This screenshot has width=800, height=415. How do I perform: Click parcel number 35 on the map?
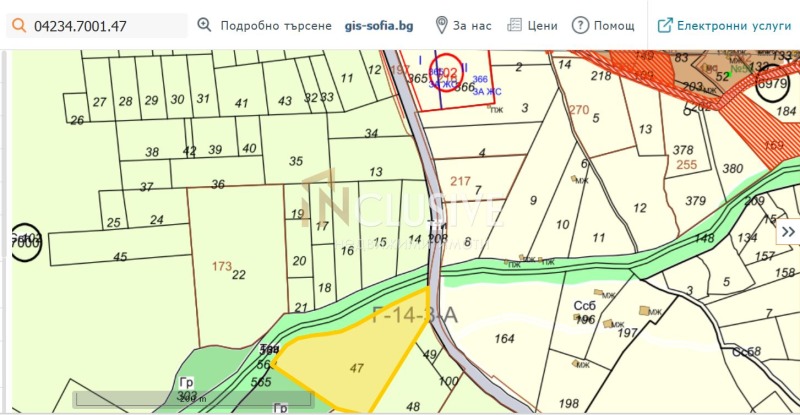(x=296, y=161)
